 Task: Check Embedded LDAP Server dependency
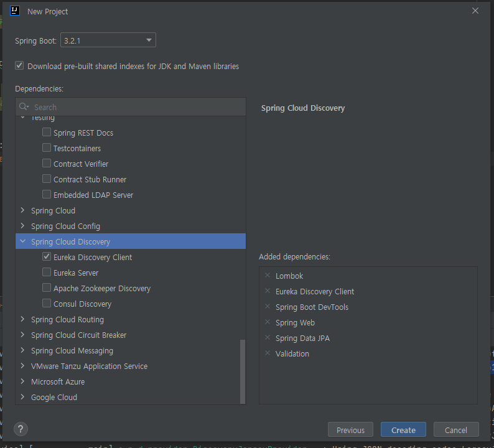point(47,194)
